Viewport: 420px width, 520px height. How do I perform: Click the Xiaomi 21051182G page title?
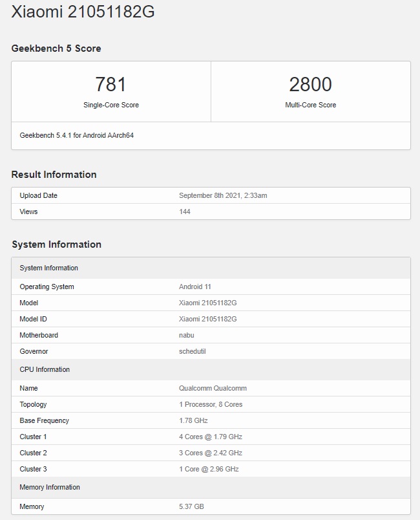coord(83,11)
